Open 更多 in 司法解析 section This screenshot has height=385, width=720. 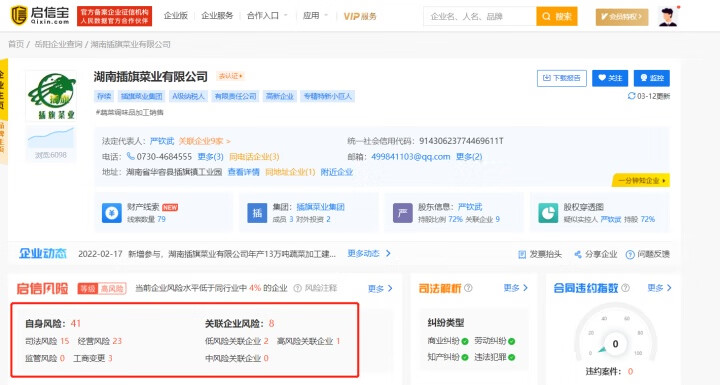coord(516,288)
